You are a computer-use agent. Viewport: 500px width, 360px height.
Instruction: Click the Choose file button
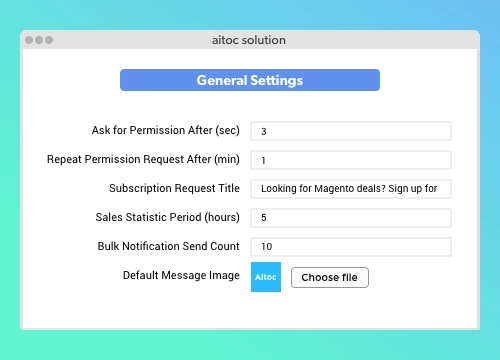tap(330, 277)
